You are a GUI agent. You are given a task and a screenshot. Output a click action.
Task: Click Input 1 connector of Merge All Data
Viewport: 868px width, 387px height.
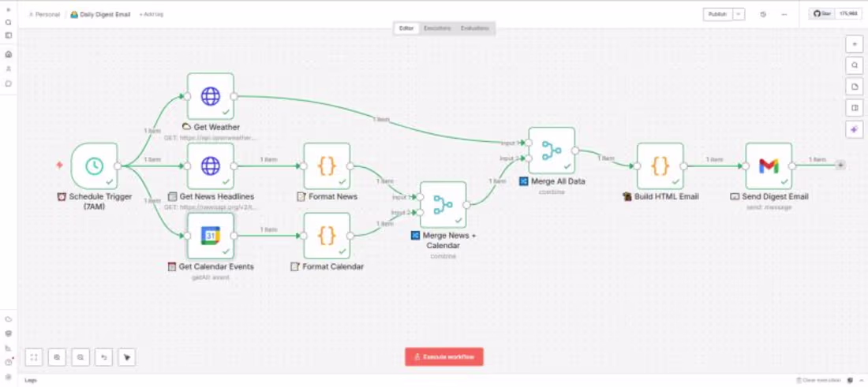point(529,143)
